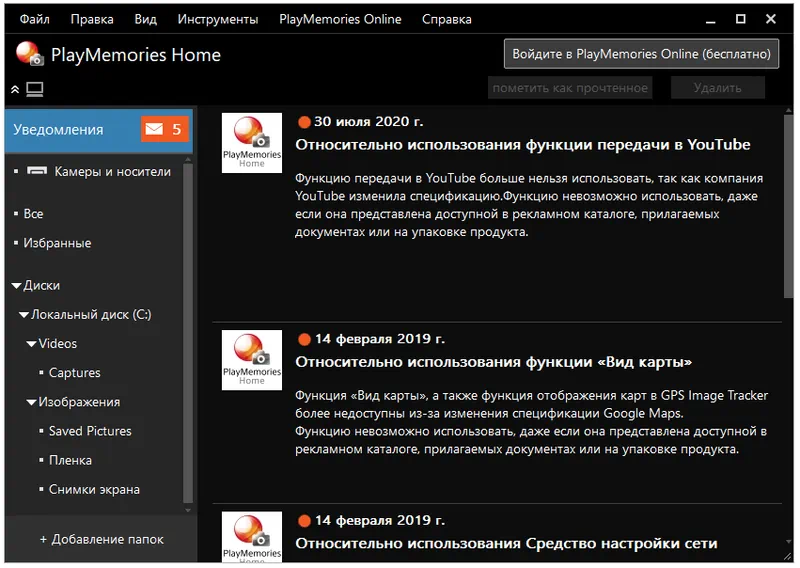Viewport: 800px width, 568px height.
Task: Open the Файл menu
Action: [35, 19]
